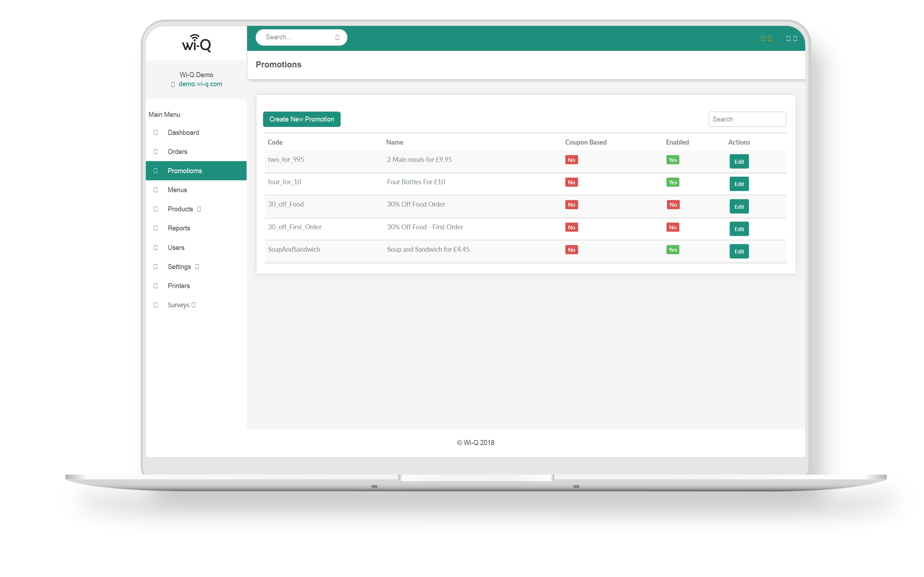The height and width of the screenshot is (577, 924).
Task: Toggle the Enabled status for two_for_995
Action: click(x=672, y=159)
